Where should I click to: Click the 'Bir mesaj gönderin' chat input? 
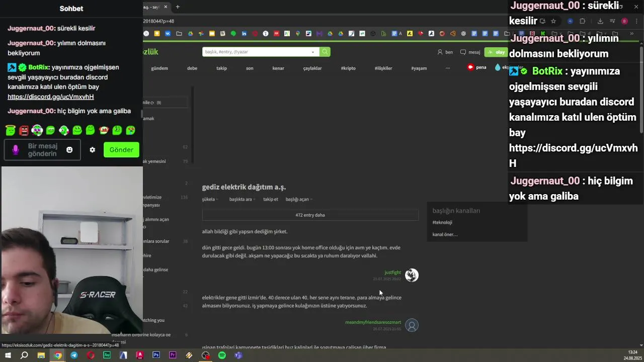point(42,150)
